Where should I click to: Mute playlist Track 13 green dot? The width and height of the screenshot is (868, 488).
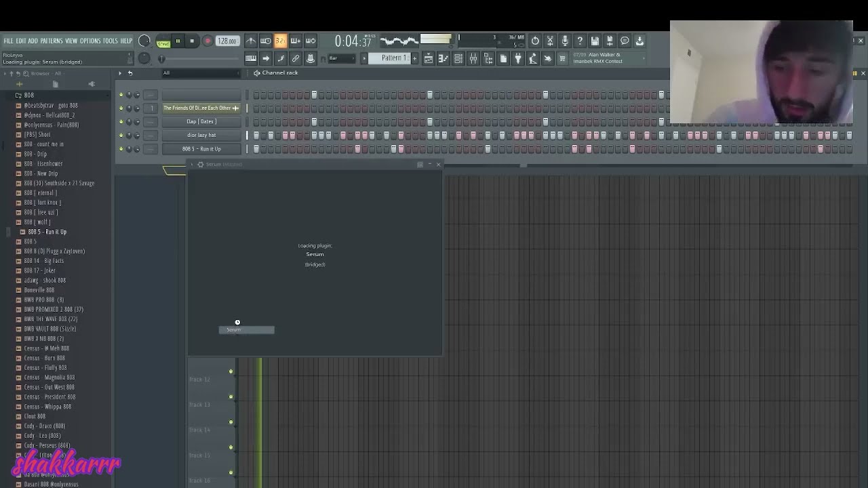[231, 396]
